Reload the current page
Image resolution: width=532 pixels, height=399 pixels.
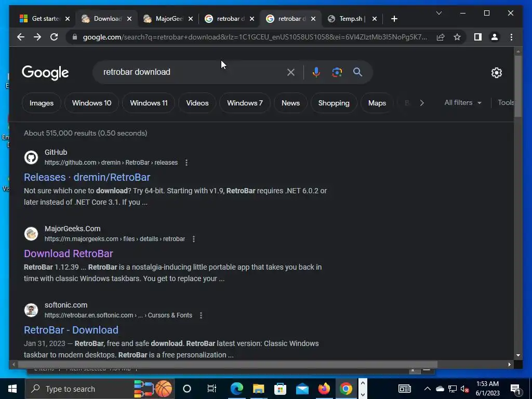[x=54, y=37]
